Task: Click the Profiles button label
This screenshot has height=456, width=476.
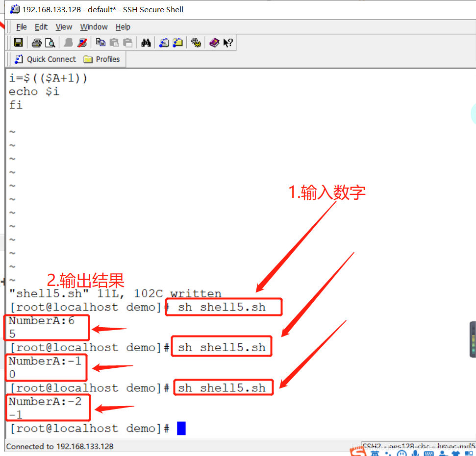Action: (x=108, y=59)
